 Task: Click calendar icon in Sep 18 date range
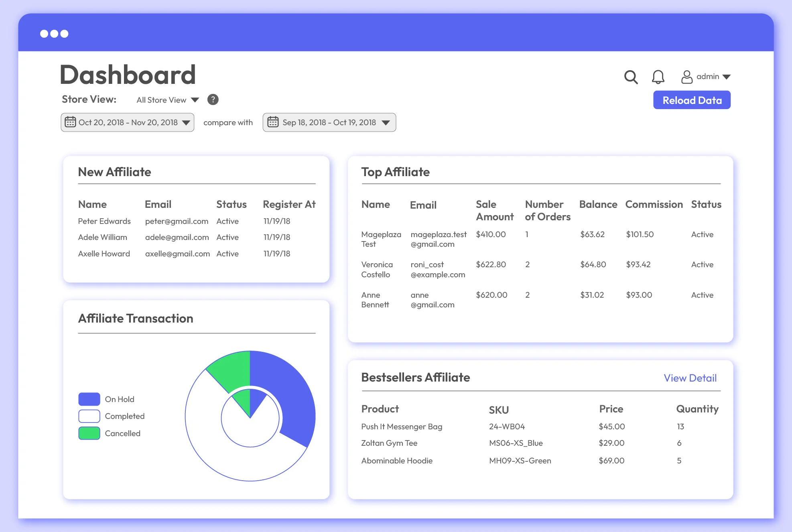[273, 122]
